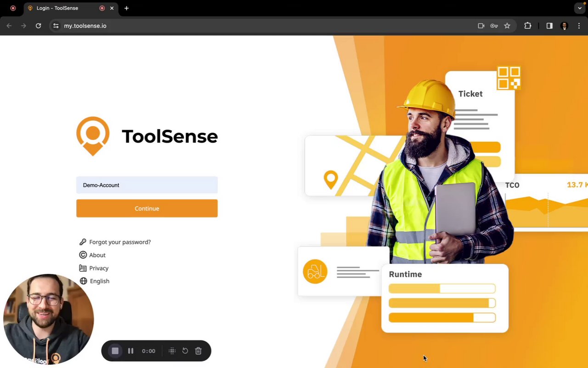Restart the recording
Screen dimensions: 588x368
(x=185, y=351)
